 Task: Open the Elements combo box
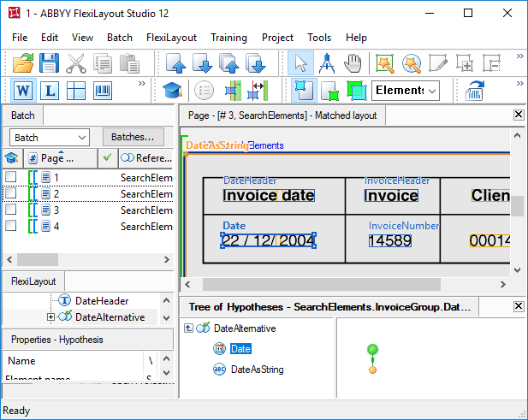click(406, 91)
